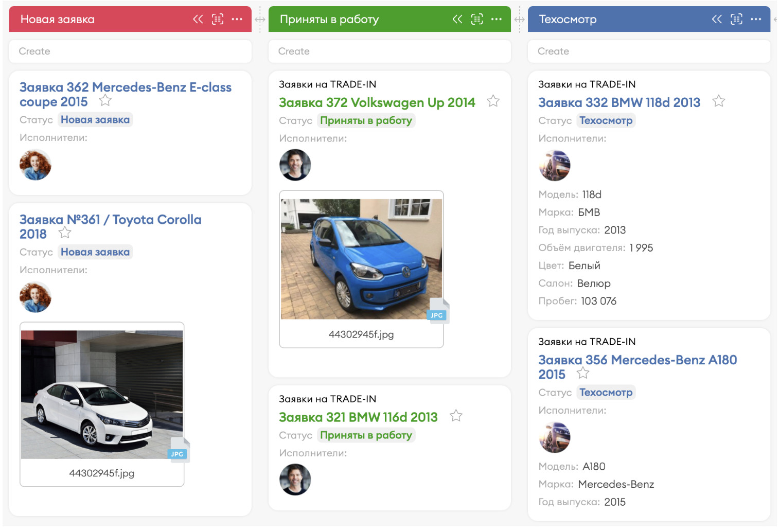Screen dimensions: 779x532
Task: Click Новая заявка status tag on Toyota Corolla card
Action: tap(95, 252)
